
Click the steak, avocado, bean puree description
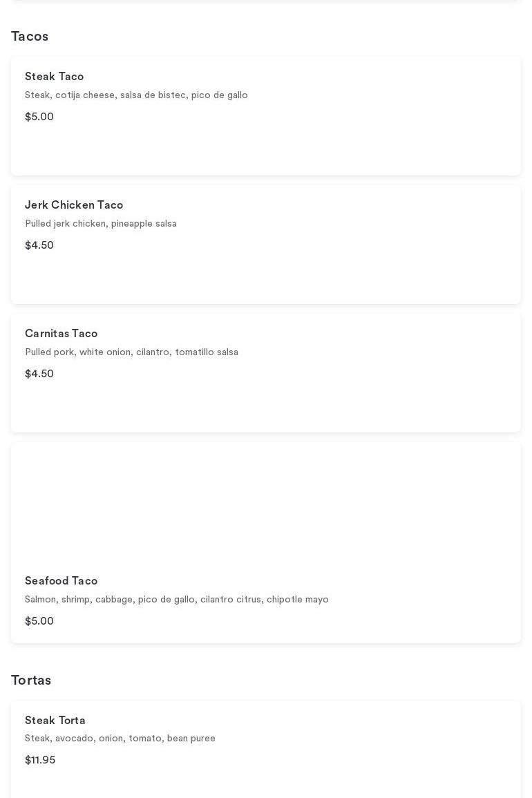(120, 739)
